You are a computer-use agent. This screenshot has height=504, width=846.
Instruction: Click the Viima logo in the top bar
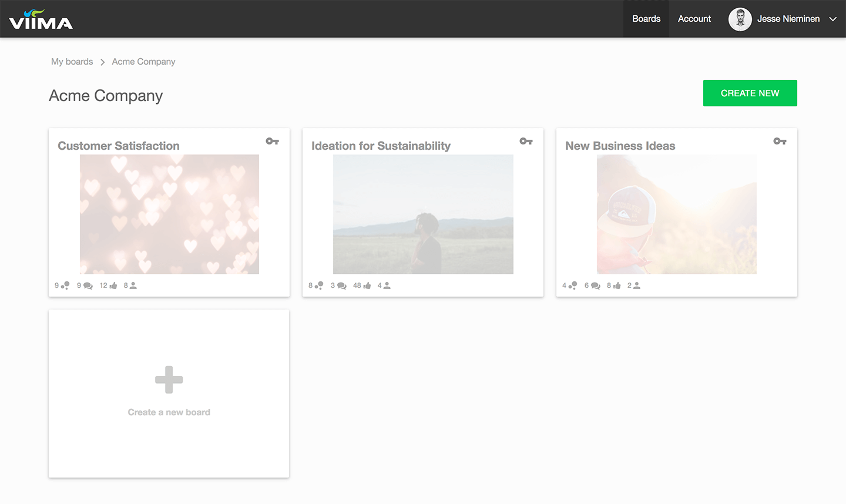[40, 19]
